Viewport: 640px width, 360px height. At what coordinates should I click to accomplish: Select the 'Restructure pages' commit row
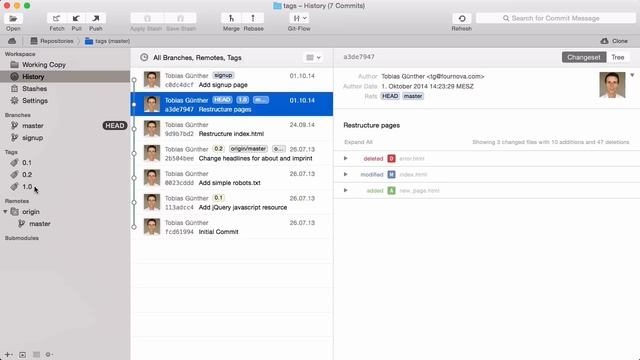click(x=231, y=104)
